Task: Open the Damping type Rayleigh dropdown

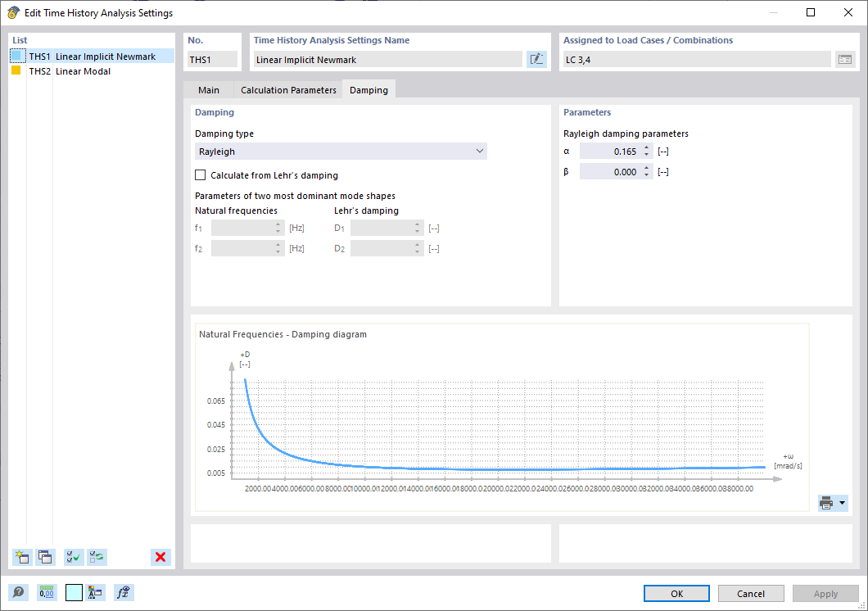Action: 341,151
